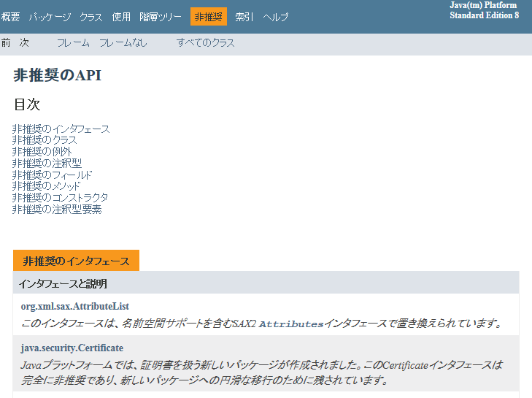Open java.security.Certificate interface link
Image resolution: width=532 pixels, height=398 pixels.
pos(72,348)
